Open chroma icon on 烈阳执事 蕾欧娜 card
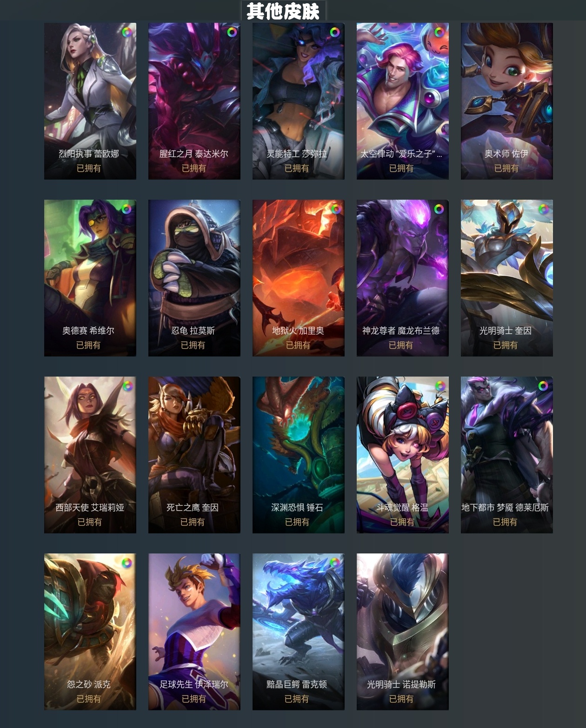Screen dimensions: 586x728 pyautogui.click(x=127, y=32)
